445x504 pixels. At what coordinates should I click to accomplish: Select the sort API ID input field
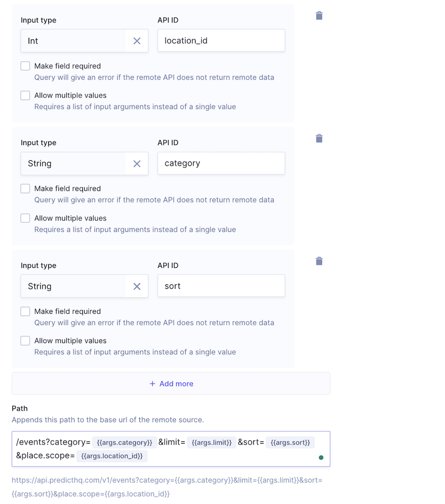point(221,286)
